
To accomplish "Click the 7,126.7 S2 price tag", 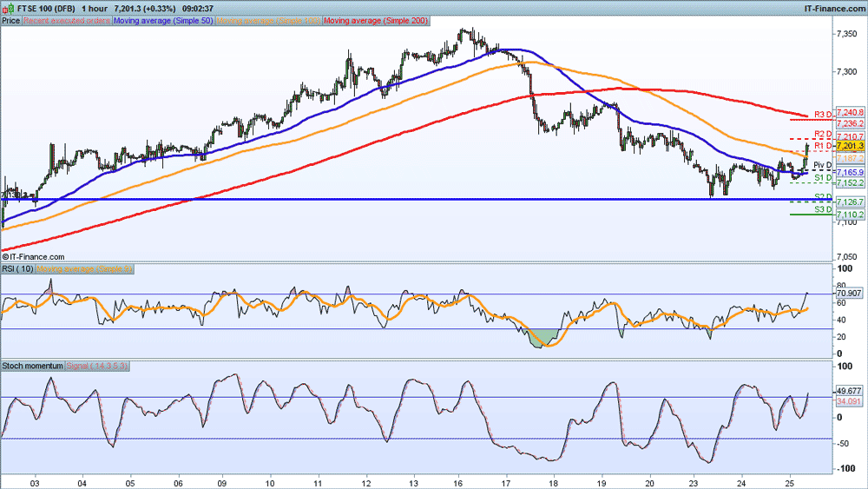I will (x=851, y=202).
